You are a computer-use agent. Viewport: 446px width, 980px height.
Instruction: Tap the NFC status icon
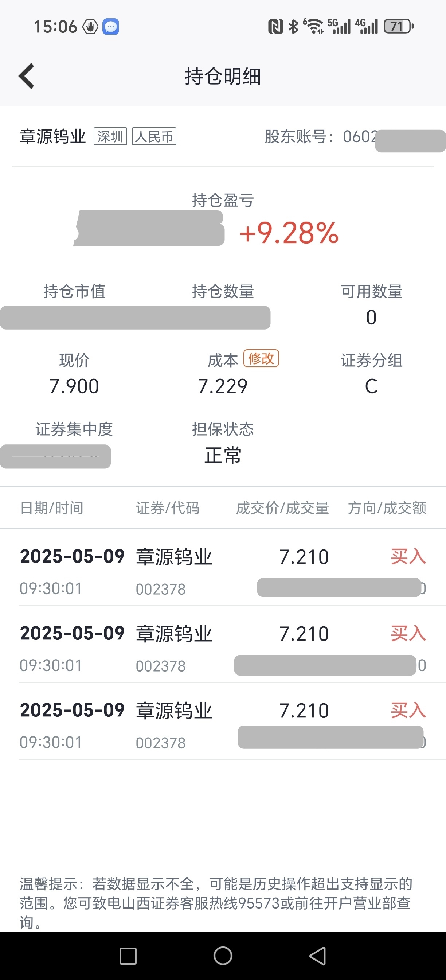coord(276,27)
